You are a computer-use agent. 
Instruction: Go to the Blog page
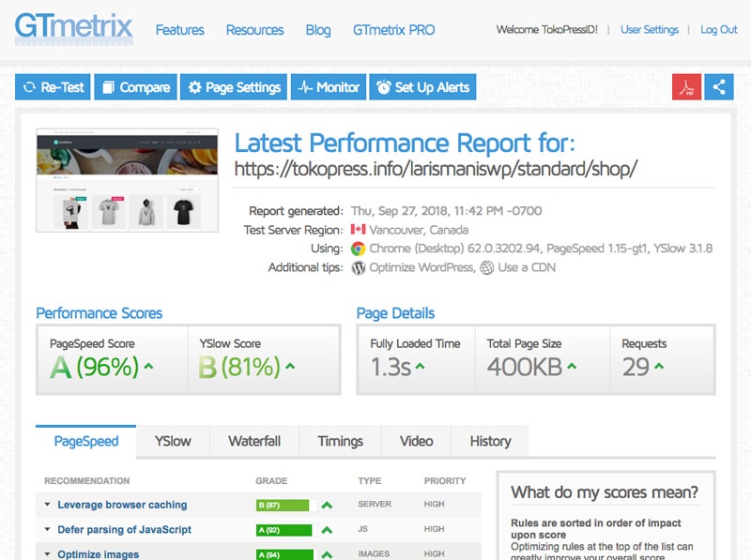click(x=318, y=30)
